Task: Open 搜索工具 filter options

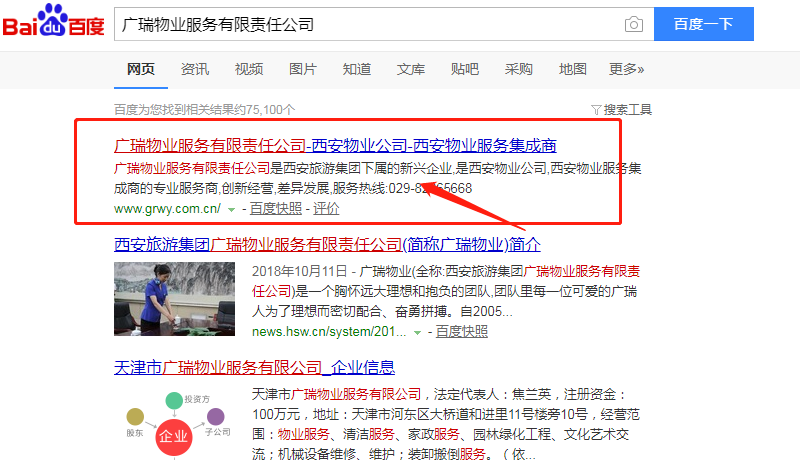Action: 622,109
